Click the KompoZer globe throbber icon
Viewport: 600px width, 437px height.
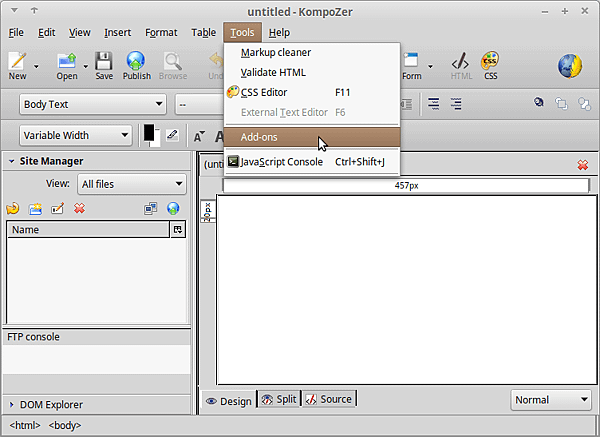[x=570, y=66]
